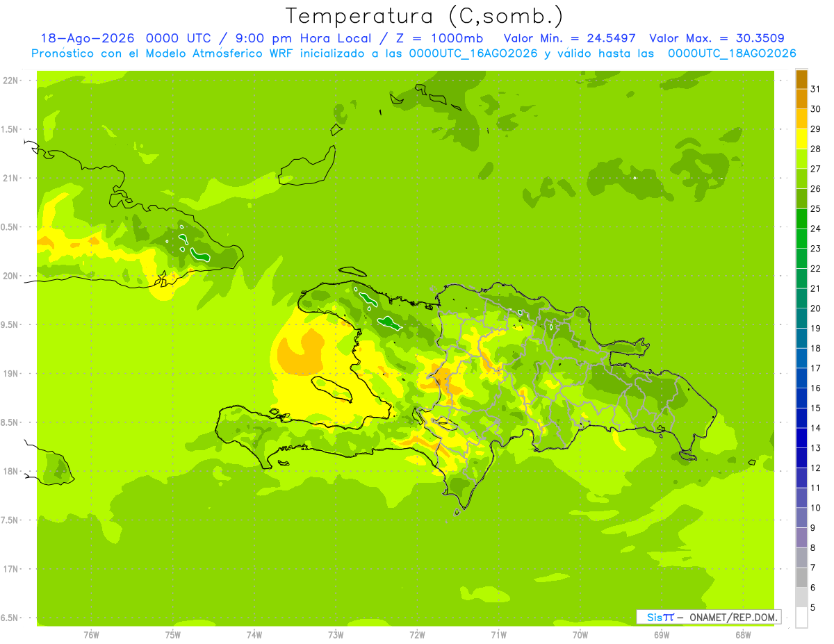Click the "71W" longitude axis label
This screenshot has width=834, height=644.
[x=498, y=635]
